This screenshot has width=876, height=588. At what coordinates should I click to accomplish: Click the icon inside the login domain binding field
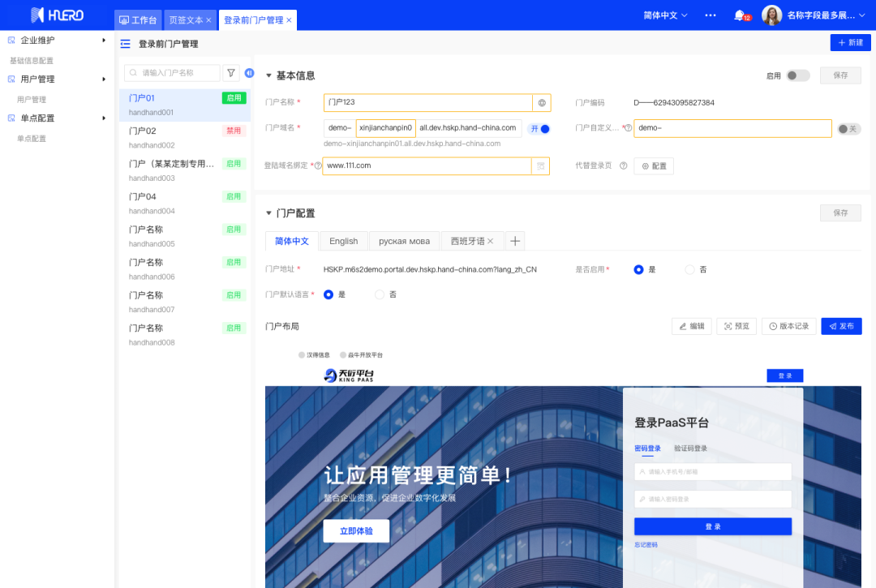[539, 166]
